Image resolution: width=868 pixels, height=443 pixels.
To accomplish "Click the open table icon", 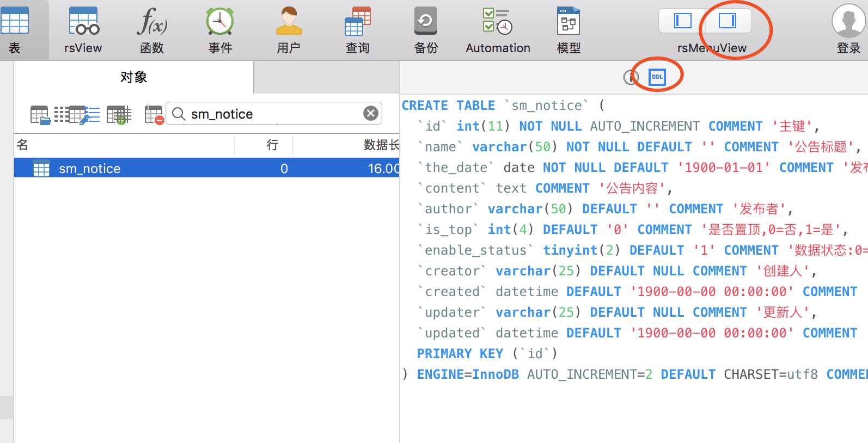I will click(x=40, y=115).
